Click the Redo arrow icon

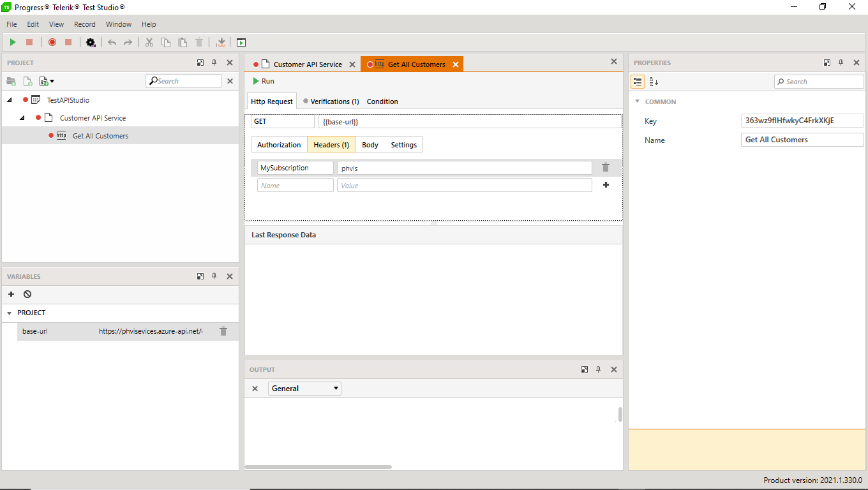[x=128, y=42]
